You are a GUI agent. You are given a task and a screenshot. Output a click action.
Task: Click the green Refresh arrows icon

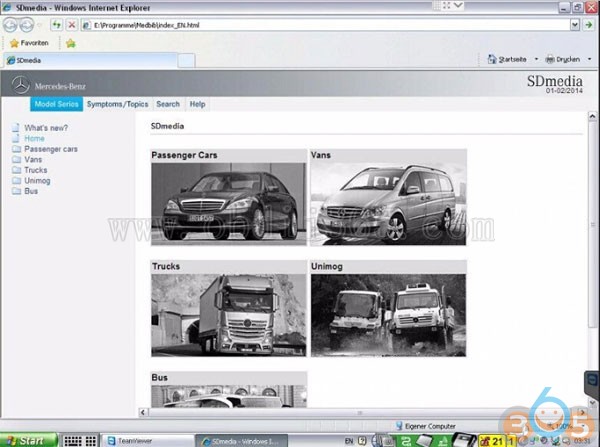pyautogui.click(x=57, y=25)
